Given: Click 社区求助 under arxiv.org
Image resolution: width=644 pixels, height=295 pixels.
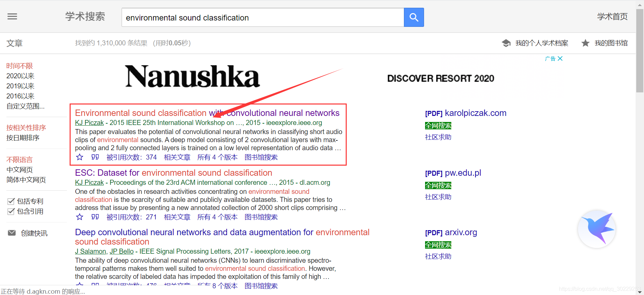Looking at the screenshot, I should 438,256.
